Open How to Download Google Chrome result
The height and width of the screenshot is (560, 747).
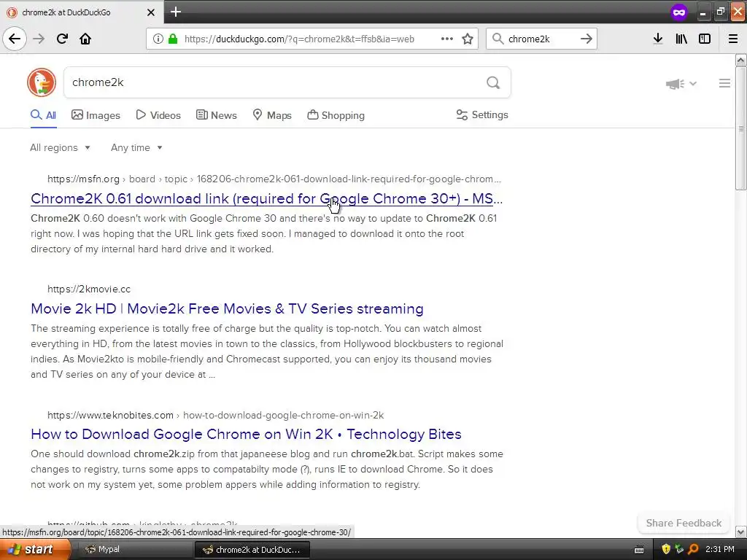coord(247,434)
